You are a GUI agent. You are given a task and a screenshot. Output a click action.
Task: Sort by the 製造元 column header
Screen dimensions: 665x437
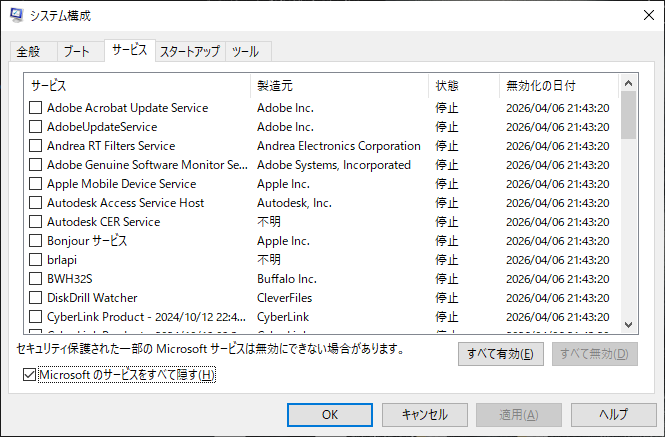tap(339, 86)
